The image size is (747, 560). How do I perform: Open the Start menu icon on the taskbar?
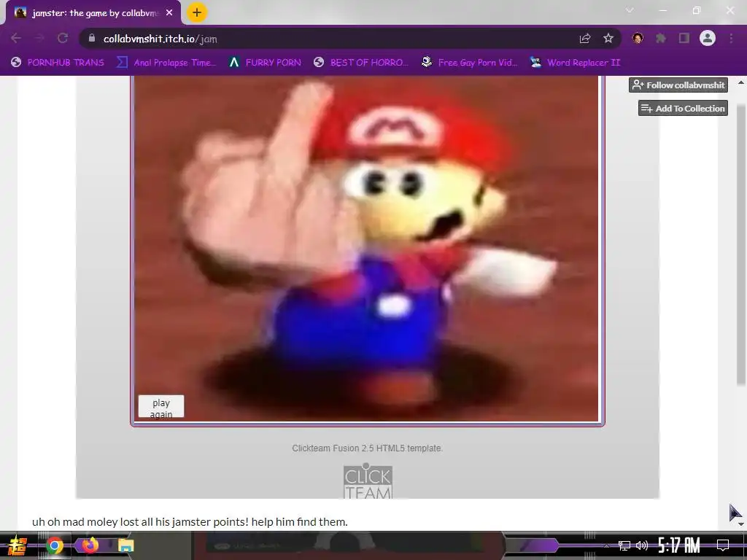18,545
